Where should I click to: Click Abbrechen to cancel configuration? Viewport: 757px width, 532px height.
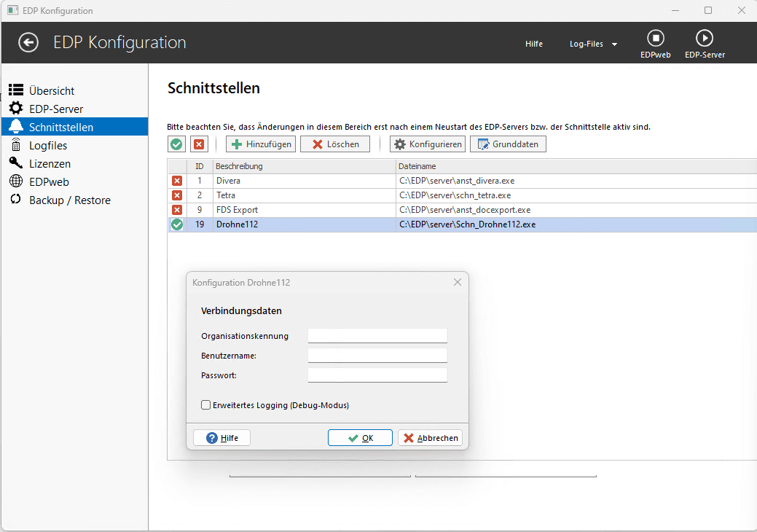click(x=430, y=438)
